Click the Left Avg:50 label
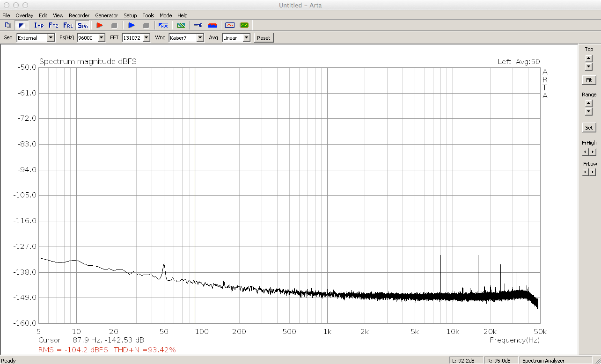The width and height of the screenshot is (601, 364). click(x=519, y=62)
